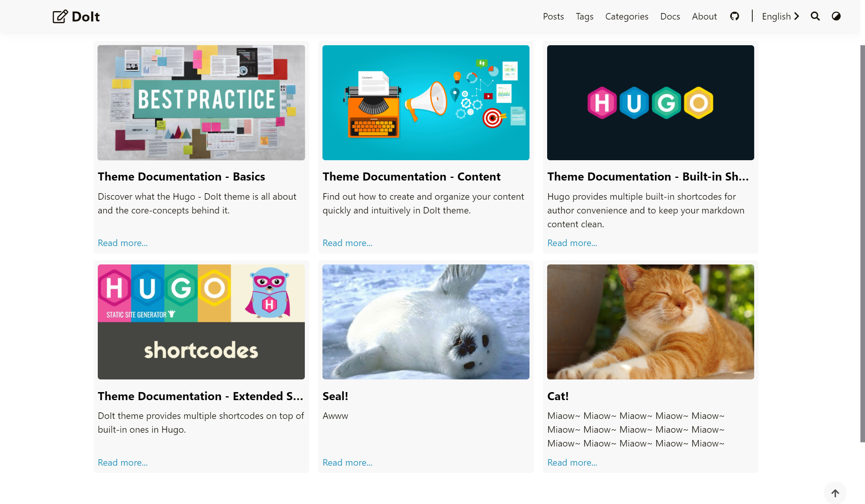Click the DoIt edit-pencil logo icon
Screen dimensions: 865x504
click(x=60, y=16)
